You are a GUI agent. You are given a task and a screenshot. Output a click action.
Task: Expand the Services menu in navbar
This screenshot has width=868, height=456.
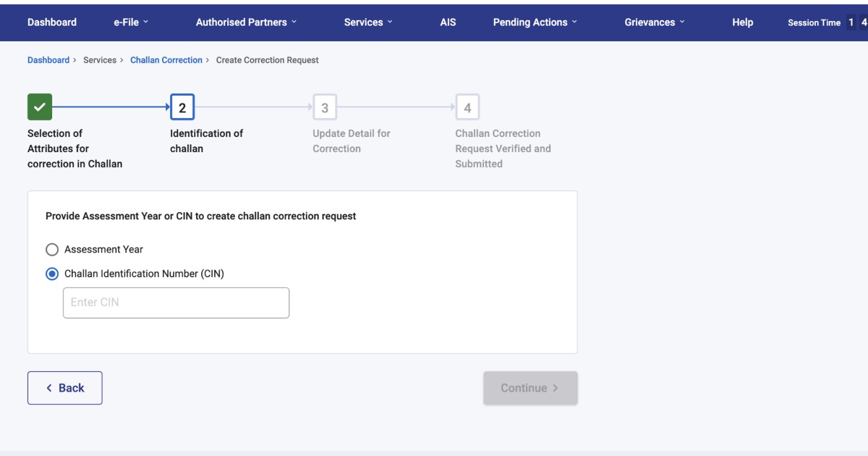(368, 22)
